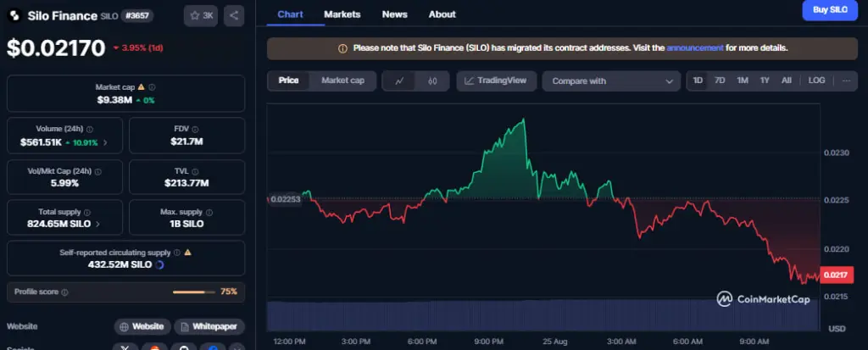Open the Compare with dropdown
The image size is (868, 350).
click(611, 81)
